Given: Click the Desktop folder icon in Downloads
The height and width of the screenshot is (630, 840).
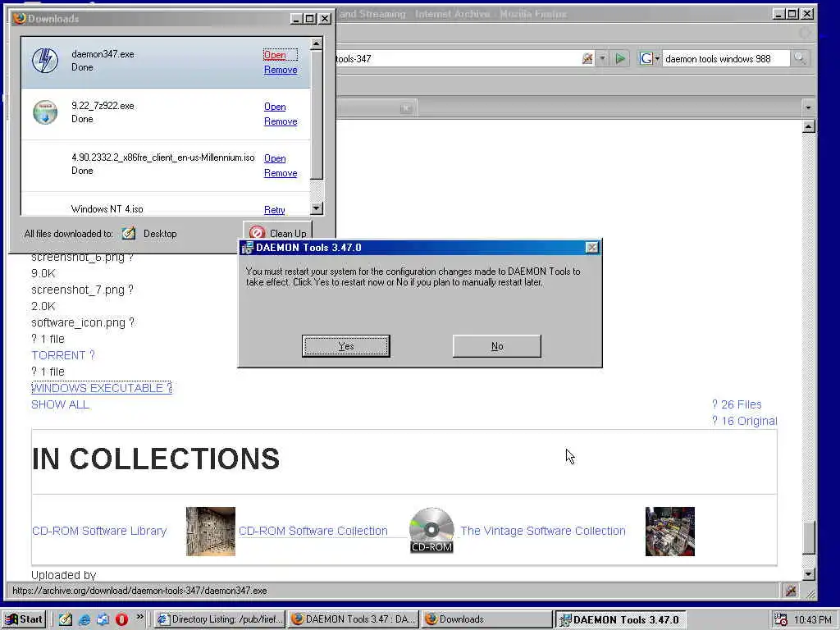Looking at the screenshot, I should click(129, 233).
